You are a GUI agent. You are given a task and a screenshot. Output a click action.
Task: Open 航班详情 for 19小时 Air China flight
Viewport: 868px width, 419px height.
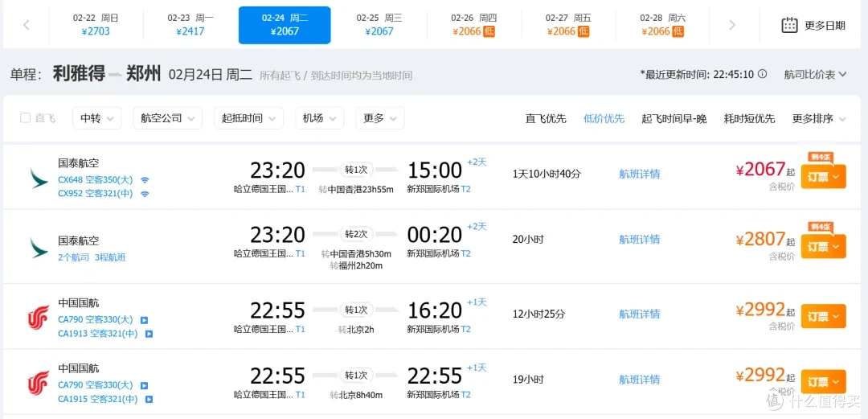(640, 380)
